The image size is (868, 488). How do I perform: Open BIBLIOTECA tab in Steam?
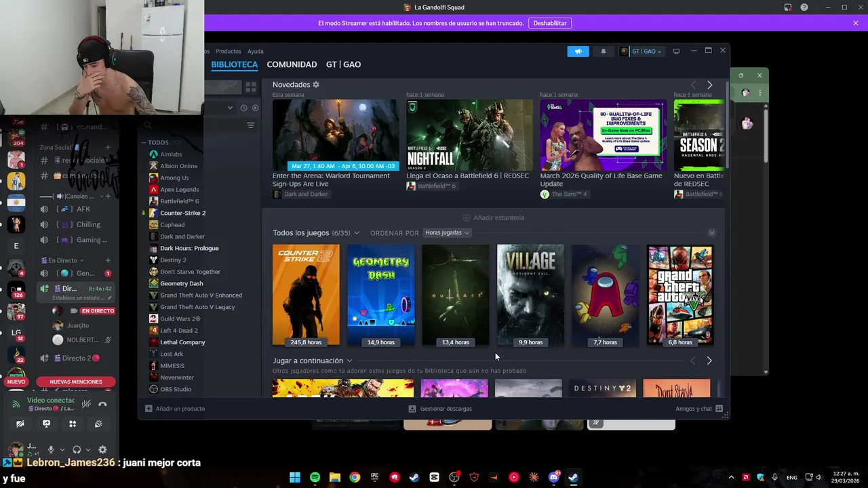pos(234,64)
